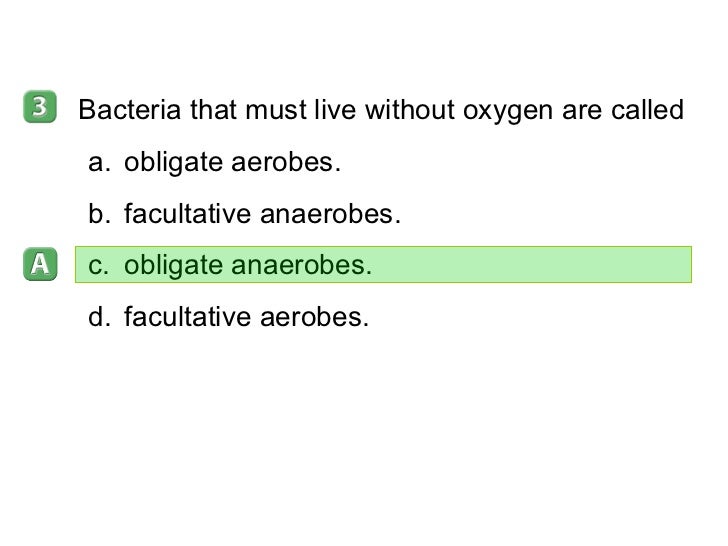Click the letter c. label
The width and height of the screenshot is (728, 546).
pos(98,266)
